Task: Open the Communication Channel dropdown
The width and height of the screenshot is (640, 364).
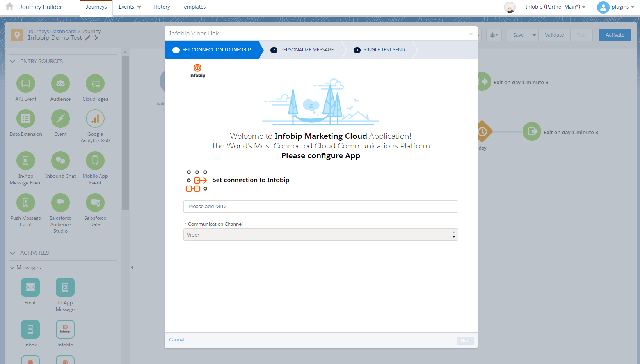Action: click(320, 235)
